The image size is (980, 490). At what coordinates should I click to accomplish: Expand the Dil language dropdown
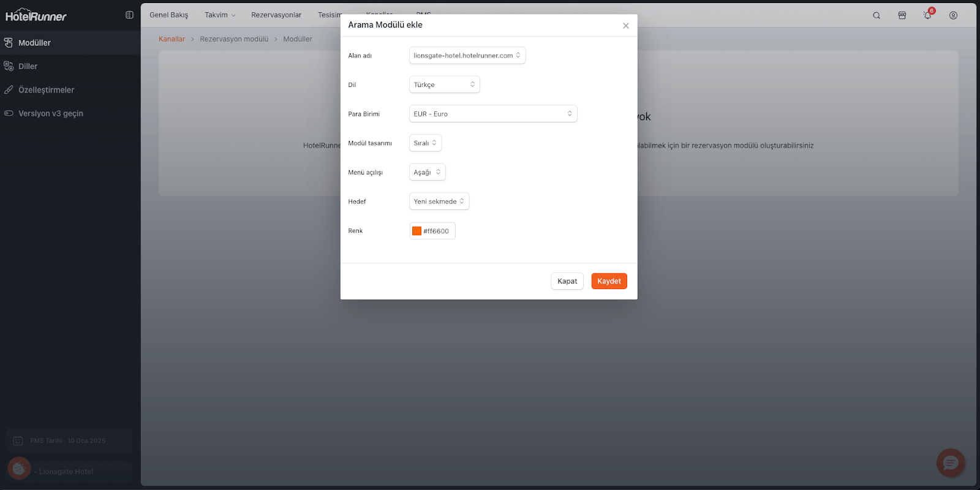(444, 85)
